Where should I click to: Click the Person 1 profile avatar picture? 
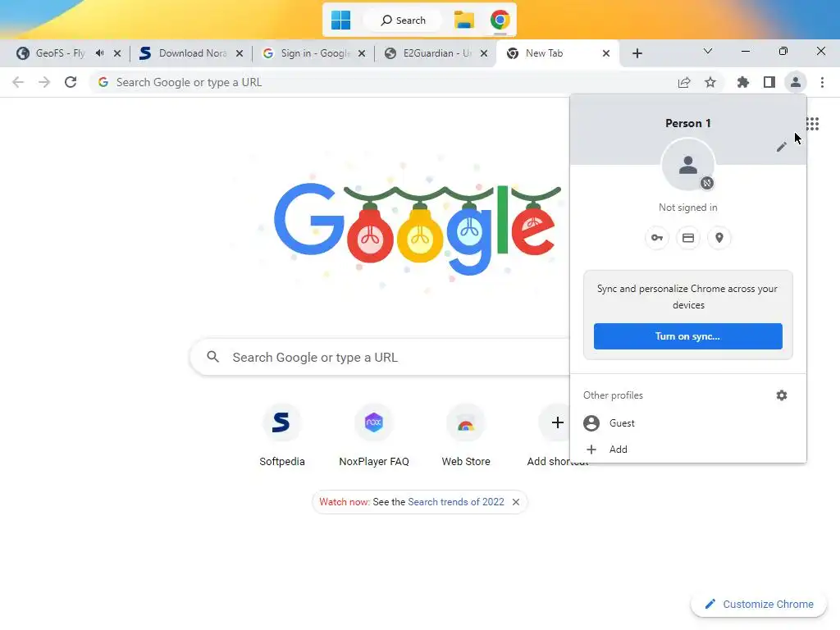688,164
